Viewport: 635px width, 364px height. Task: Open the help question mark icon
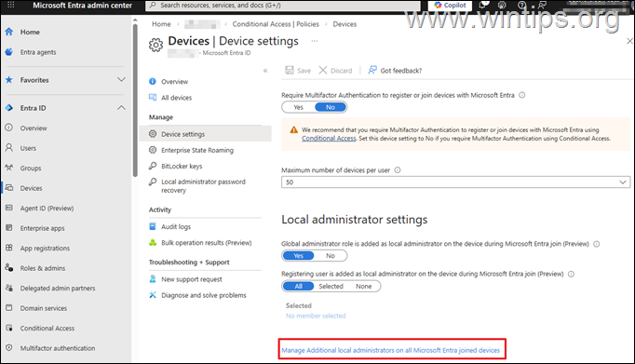pos(521,5)
